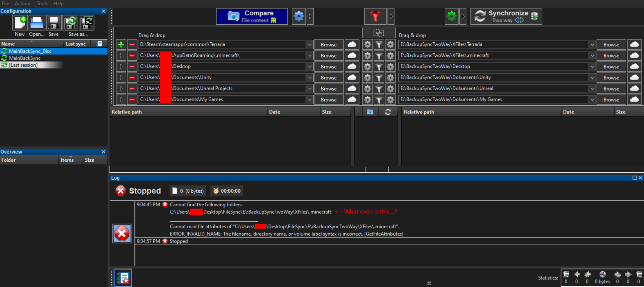
Task: Click the New configuration icon
Action: (x=20, y=23)
